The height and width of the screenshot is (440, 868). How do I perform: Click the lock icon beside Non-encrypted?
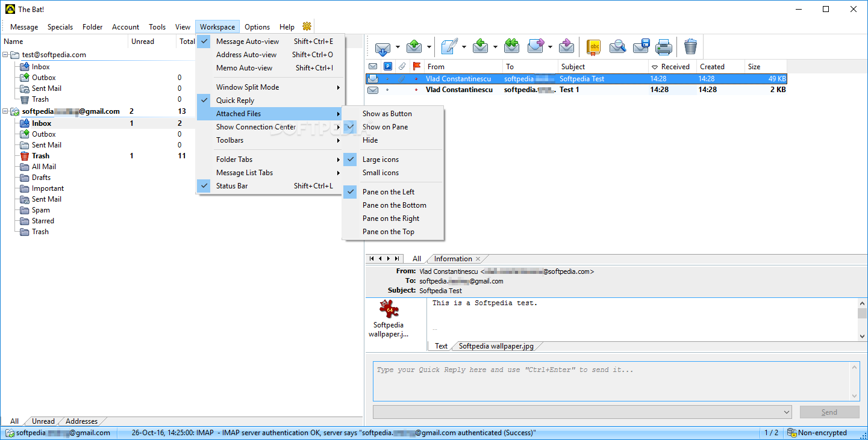tap(792, 433)
